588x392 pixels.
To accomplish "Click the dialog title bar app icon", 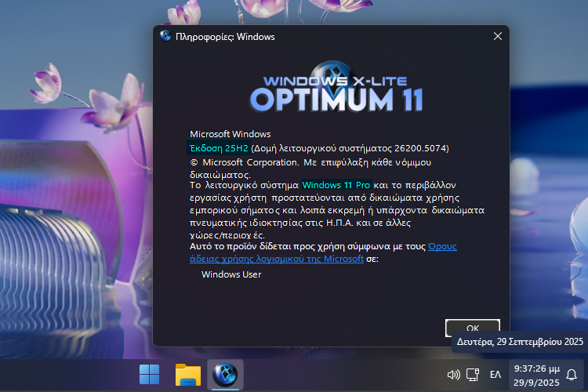I will tap(165, 36).
